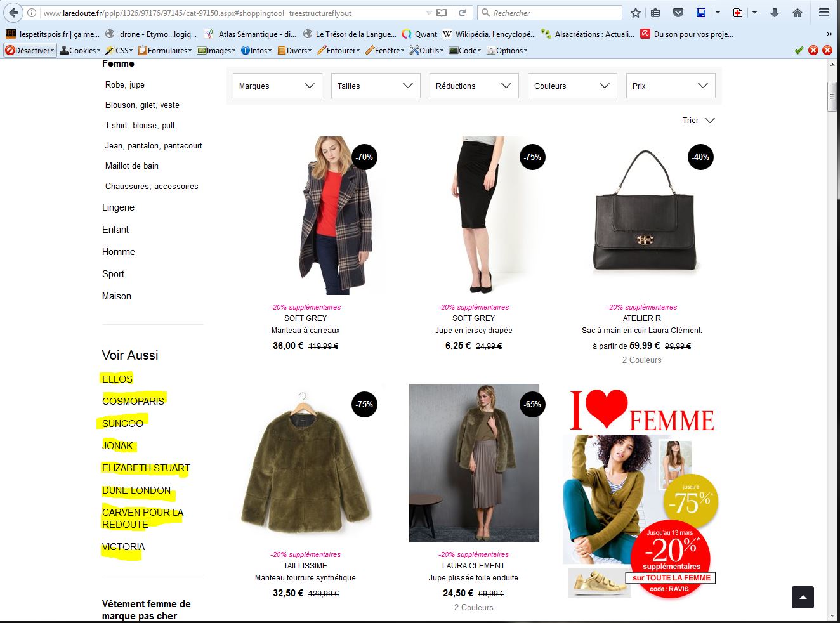
Task: Bookmark this page with the star icon
Action: (x=635, y=13)
